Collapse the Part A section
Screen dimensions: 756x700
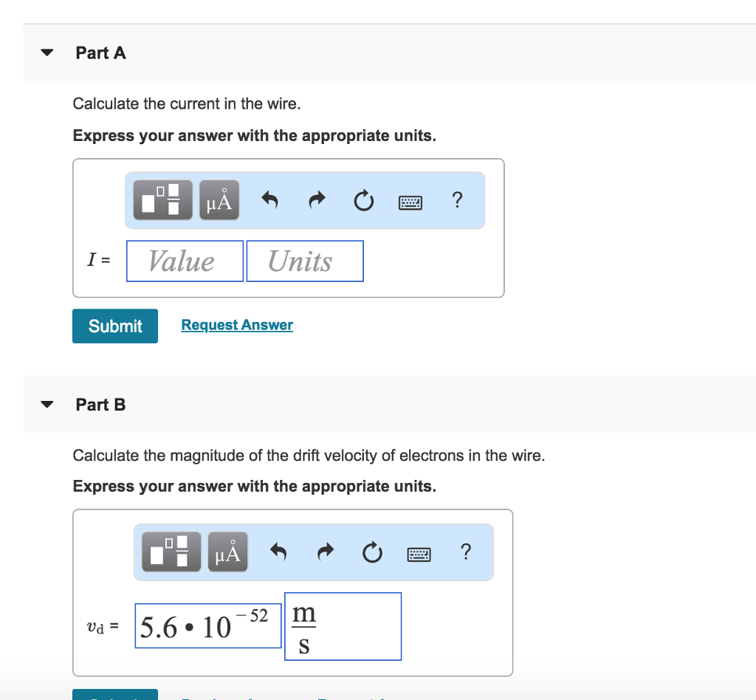(x=47, y=53)
